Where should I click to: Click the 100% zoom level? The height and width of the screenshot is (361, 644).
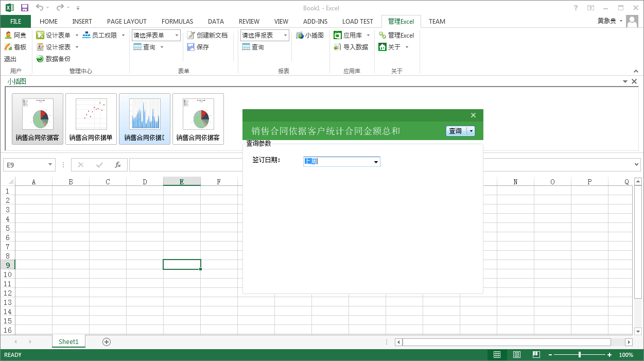click(626, 355)
